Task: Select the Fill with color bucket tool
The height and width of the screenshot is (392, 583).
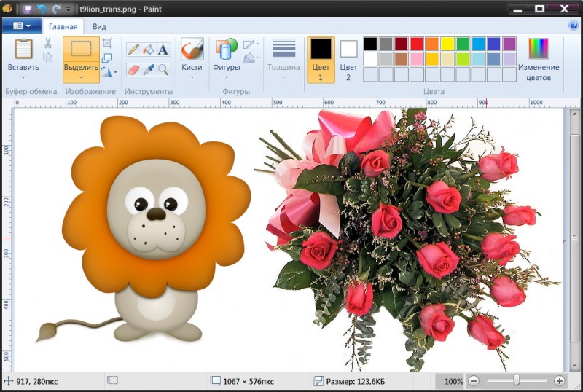Action: pyautogui.click(x=149, y=50)
